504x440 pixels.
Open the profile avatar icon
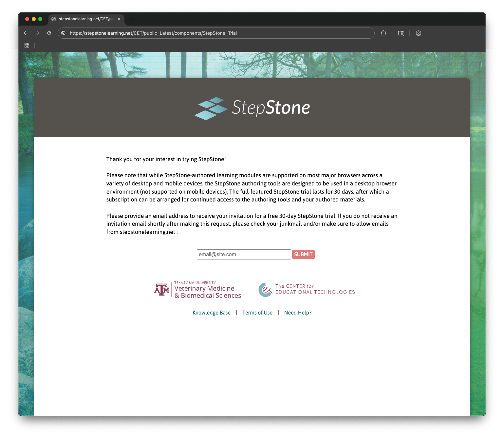[419, 33]
